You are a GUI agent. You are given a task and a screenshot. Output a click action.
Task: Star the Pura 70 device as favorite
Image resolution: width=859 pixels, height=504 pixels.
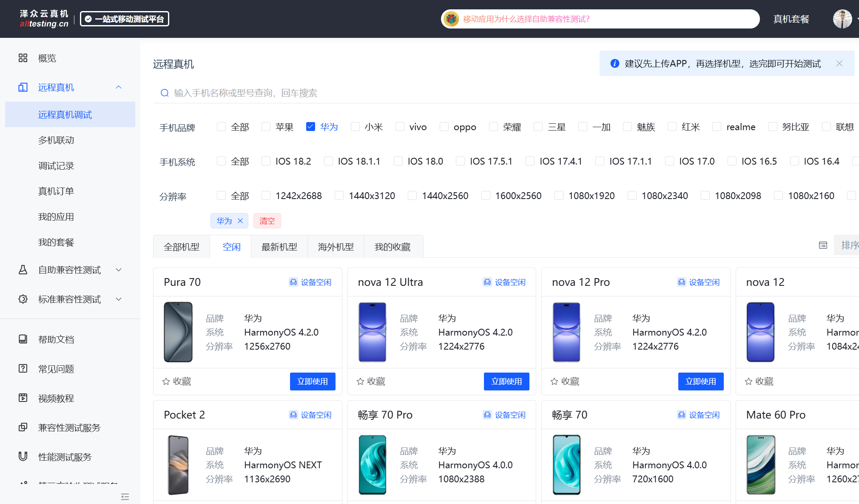[166, 382]
